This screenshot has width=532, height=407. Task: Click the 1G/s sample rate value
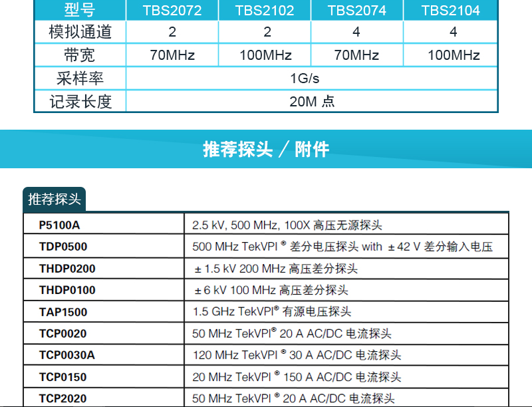tap(305, 78)
